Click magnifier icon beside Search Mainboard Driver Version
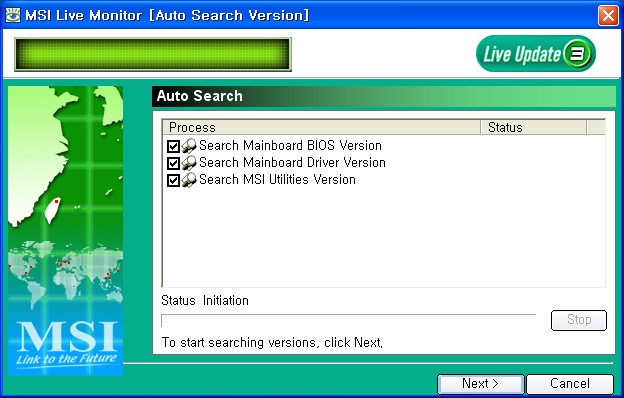 (x=189, y=163)
